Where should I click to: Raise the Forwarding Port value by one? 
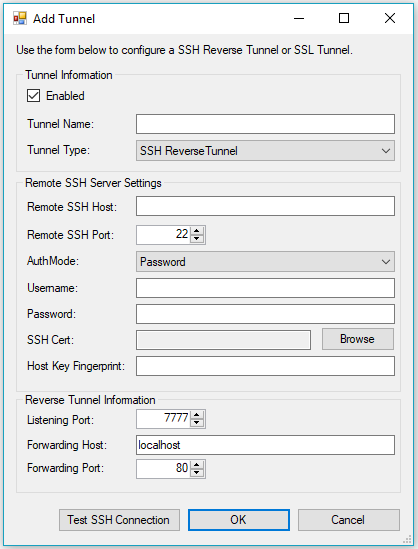197,465
